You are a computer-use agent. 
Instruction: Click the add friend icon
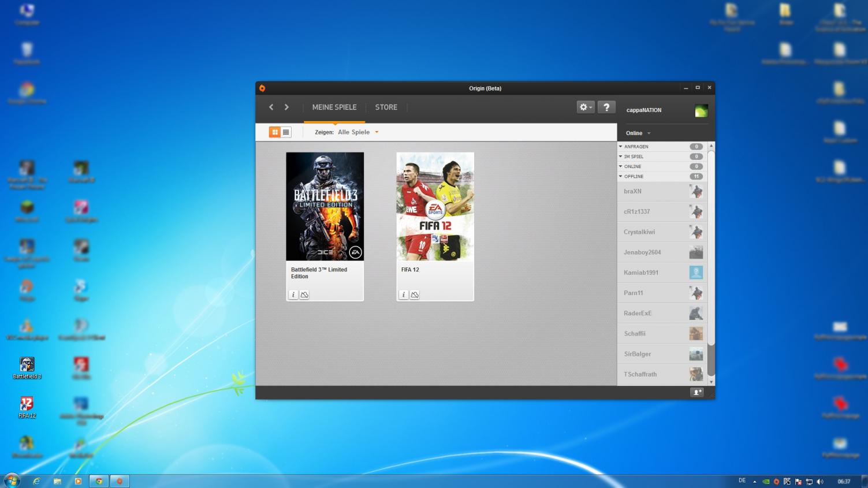(697, 392)
